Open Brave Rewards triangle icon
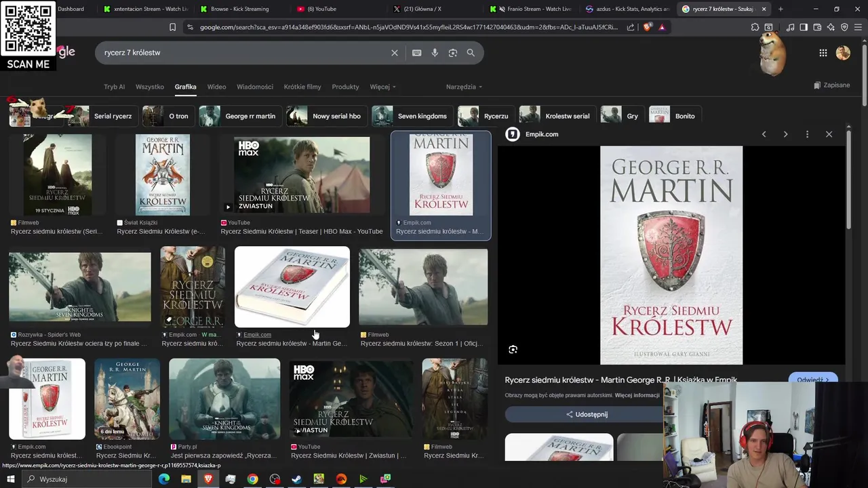 coord(662,27)
